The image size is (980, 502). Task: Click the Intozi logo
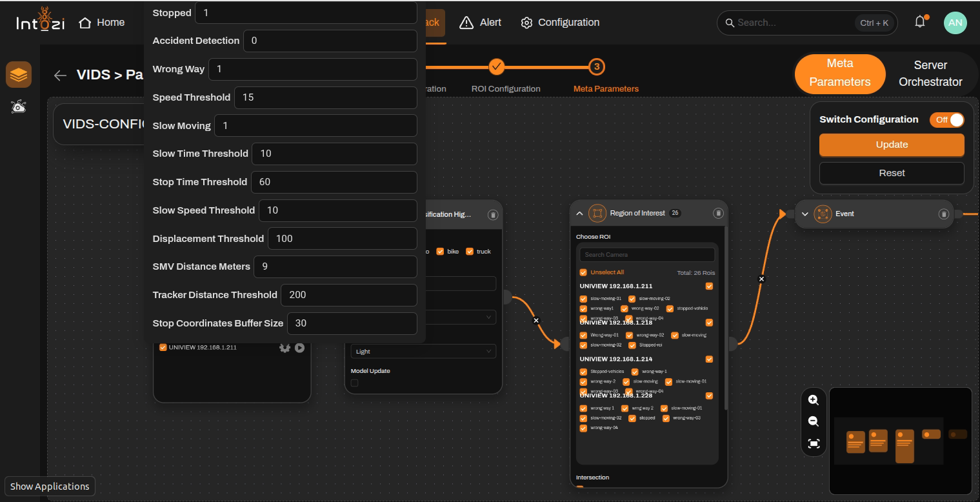[x=40, y=21]
